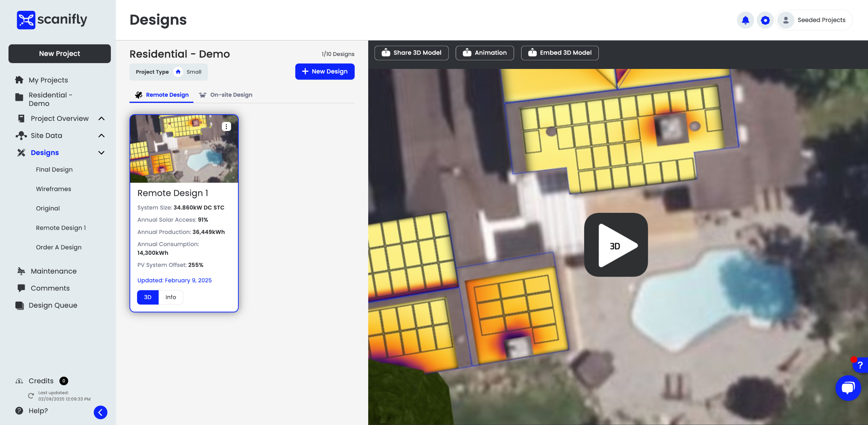Image resolution: width=868 pixels, height=425 pixels.
Task: Click the New Design button
Action: [x=324, y=71]
